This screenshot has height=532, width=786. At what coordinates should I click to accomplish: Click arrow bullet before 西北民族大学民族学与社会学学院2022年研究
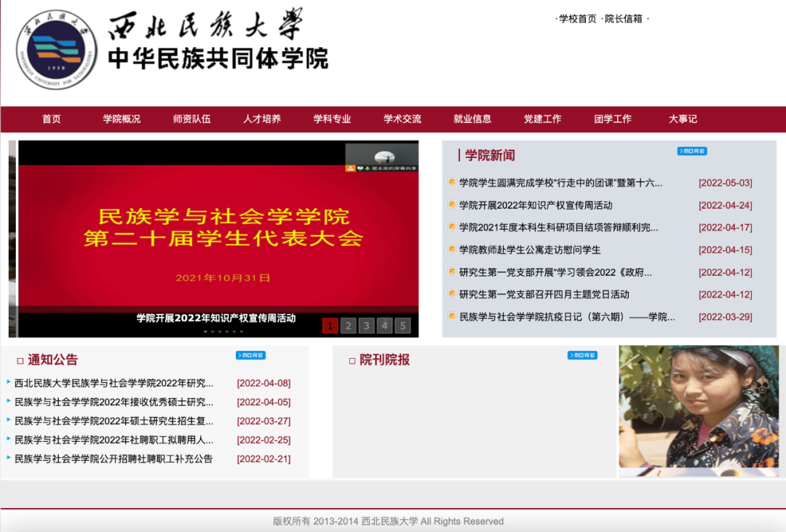[9, 381]
